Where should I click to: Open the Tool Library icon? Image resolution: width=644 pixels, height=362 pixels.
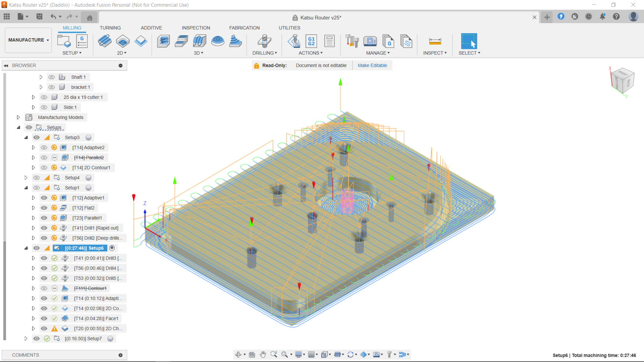tap(352, 41)
